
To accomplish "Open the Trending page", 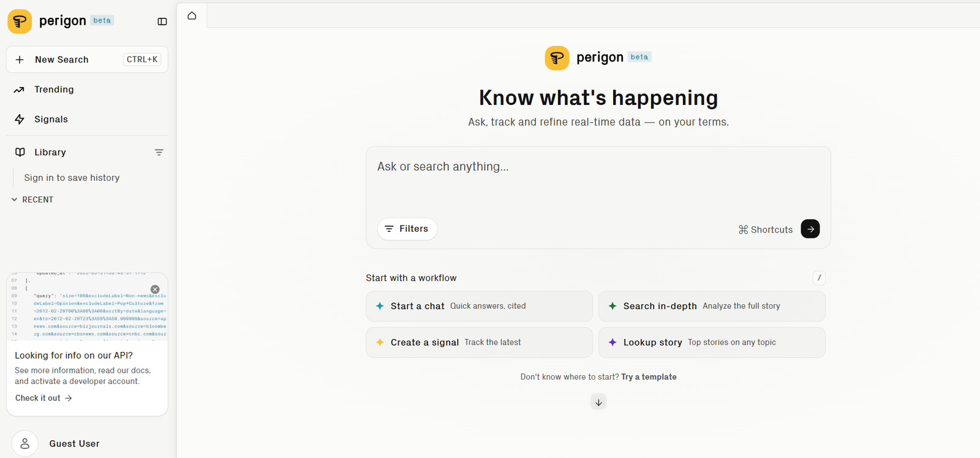I will point(54,90).
